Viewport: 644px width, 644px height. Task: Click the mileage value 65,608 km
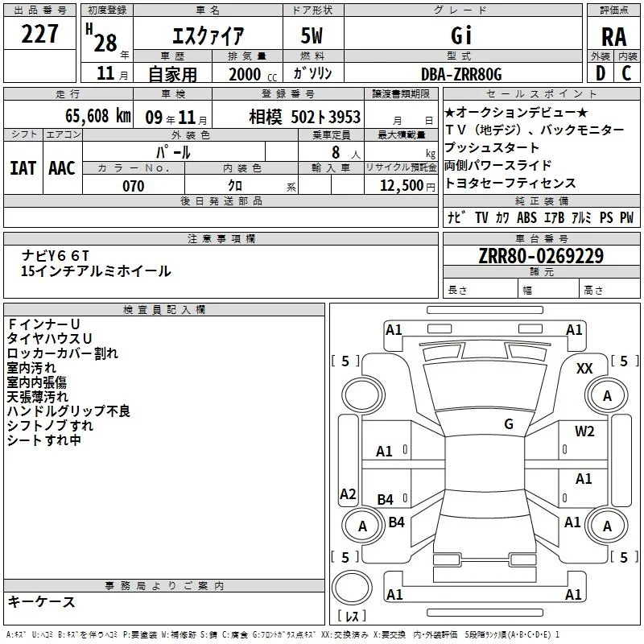point(98,116)
